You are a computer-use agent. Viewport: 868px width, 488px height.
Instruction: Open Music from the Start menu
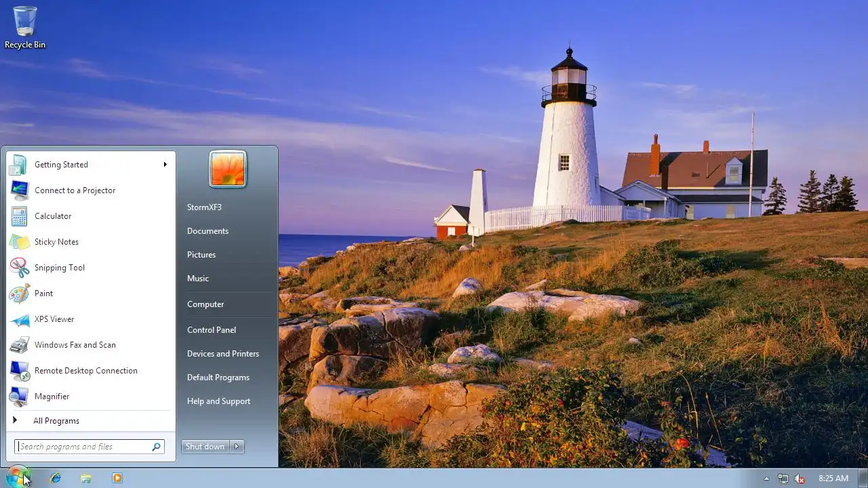coord(198,279)
